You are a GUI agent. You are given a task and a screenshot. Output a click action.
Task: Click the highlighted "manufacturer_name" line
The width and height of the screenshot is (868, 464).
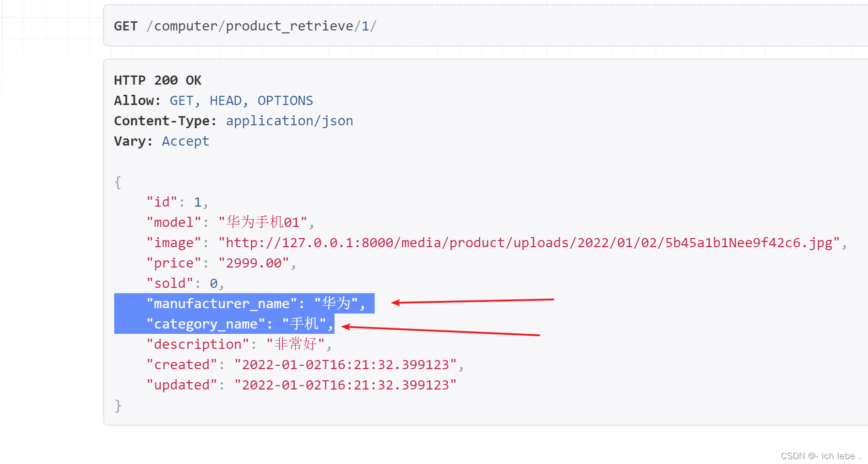[244, 303]
